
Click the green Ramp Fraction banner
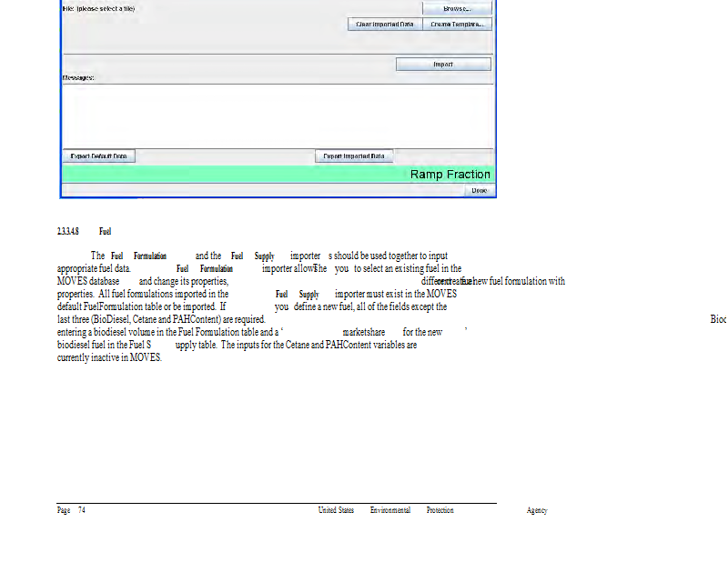point(278,174)
